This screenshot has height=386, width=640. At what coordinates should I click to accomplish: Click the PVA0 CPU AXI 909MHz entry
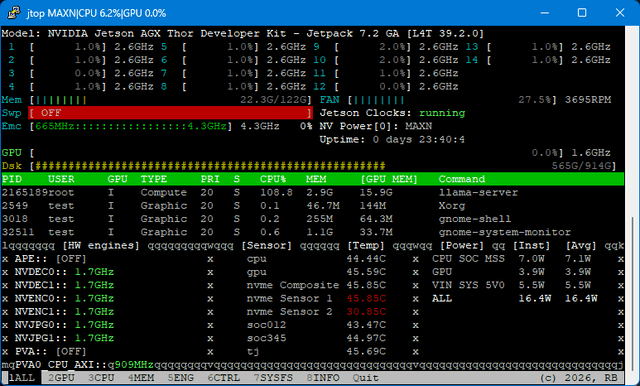click(x=84, y=365)
